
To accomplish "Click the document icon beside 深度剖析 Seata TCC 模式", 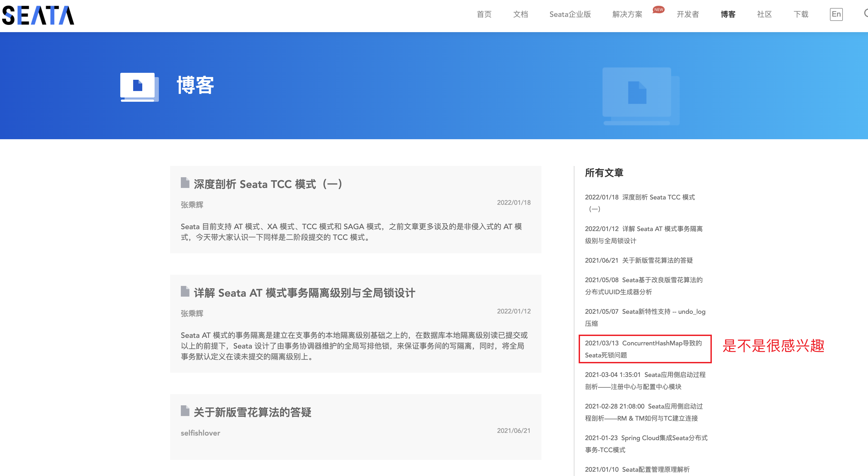I will pos(185,183).
